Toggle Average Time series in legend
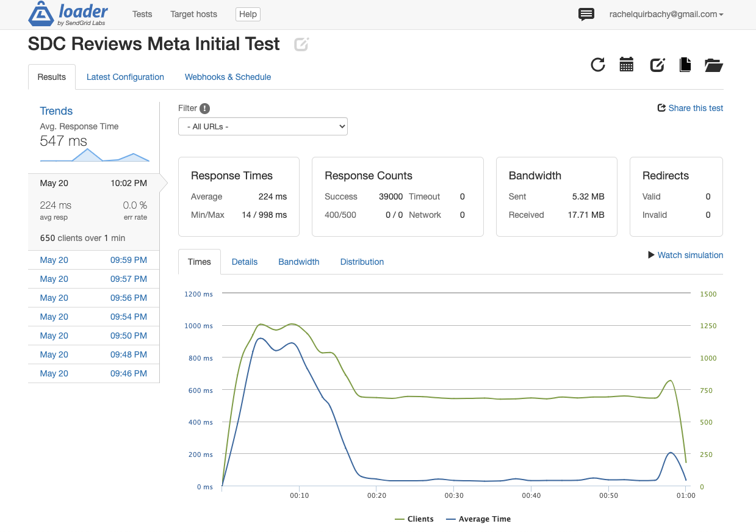Screen dimensions: 756x532 tap(478, 519)
